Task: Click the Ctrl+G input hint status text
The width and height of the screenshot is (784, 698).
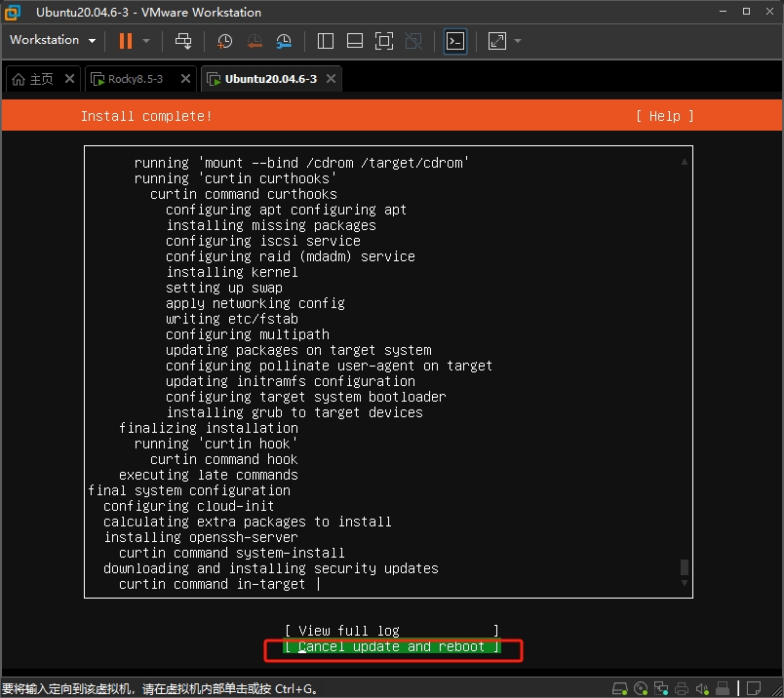Action: (160, 688)
